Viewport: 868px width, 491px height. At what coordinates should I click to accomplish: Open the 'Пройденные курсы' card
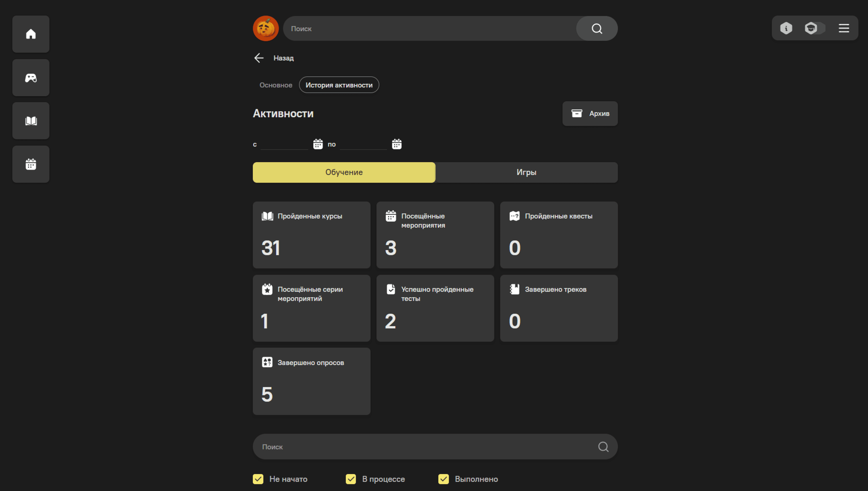coord(311,235)
